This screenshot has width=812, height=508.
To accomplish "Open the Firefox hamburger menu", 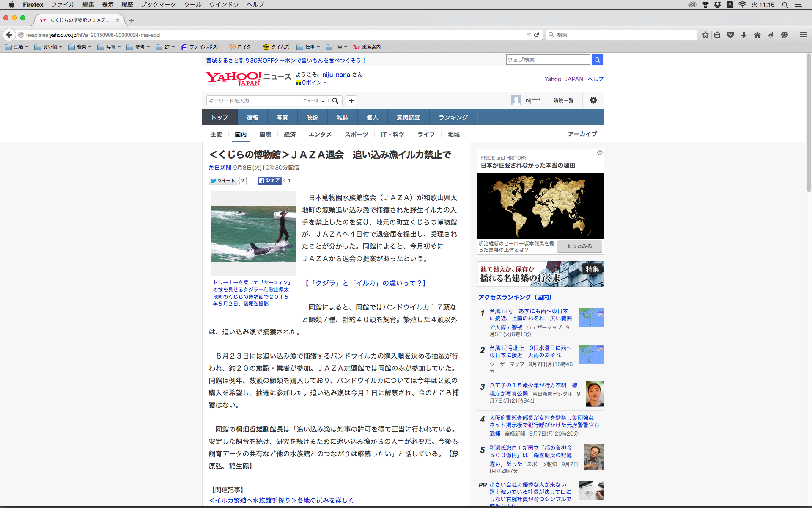I will pyautogui.click(x=803, y=35).
